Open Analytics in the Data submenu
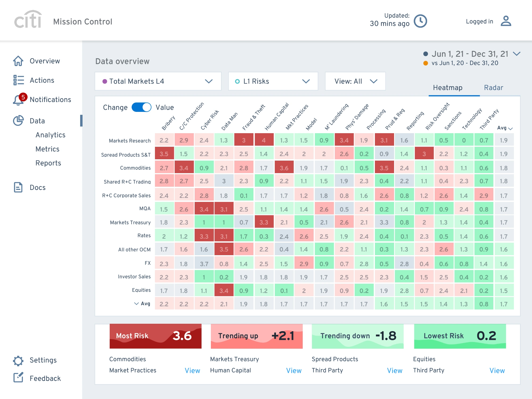The image size is (532, 399). [50, 135]
